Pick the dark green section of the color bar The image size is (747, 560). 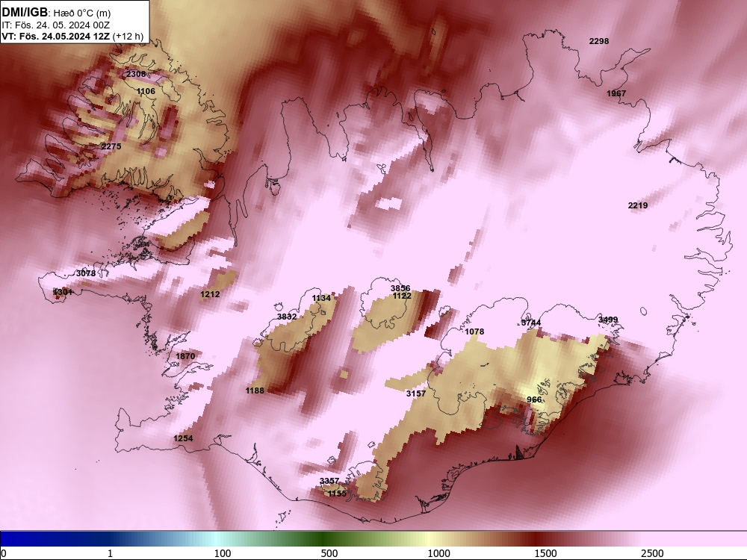click(324, 539)
